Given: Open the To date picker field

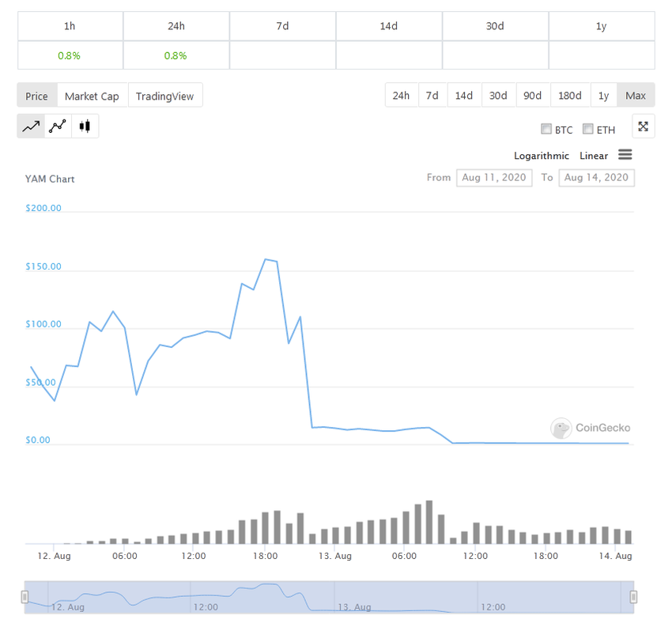Looking at the screenshot, I should (597, 177).
